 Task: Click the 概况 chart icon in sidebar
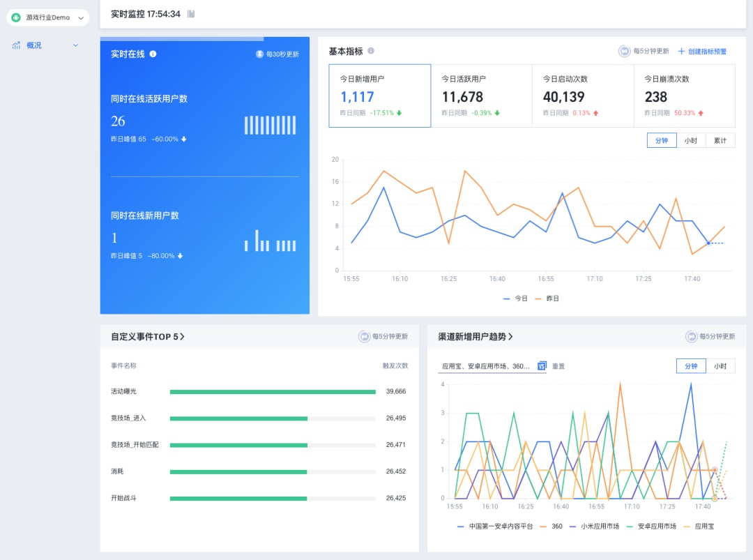click(x=16, y=45)
